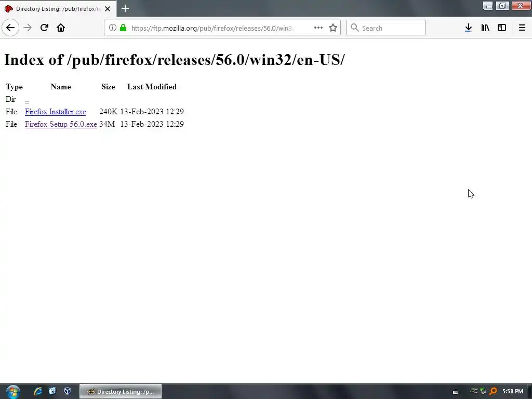Switch to Directory Listing taskbar button

pos(121,392)
